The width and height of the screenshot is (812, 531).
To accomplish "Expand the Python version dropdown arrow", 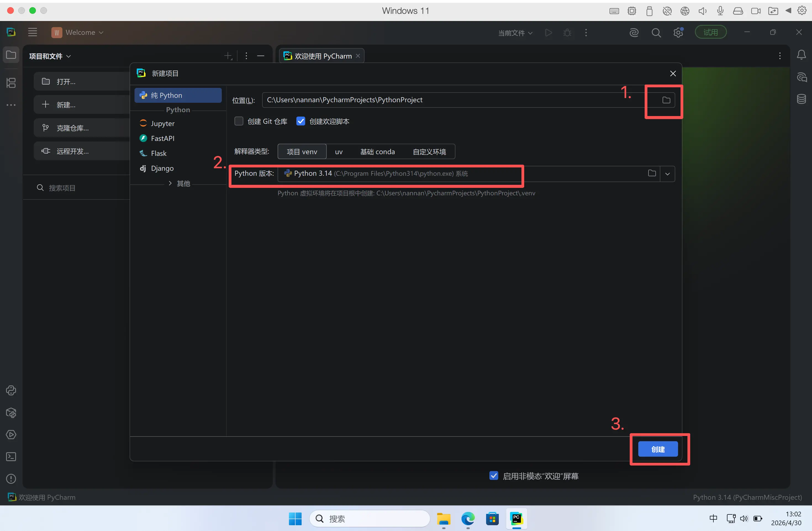I will (x=667, y=174).
